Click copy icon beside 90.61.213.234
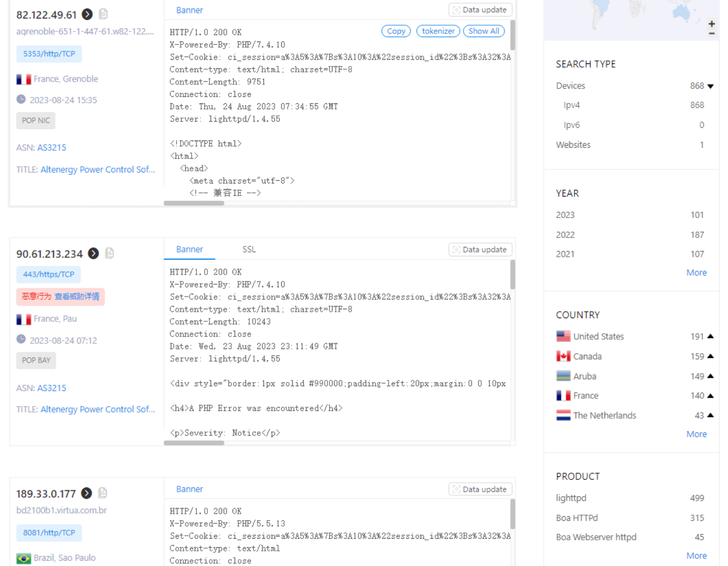 109,254
